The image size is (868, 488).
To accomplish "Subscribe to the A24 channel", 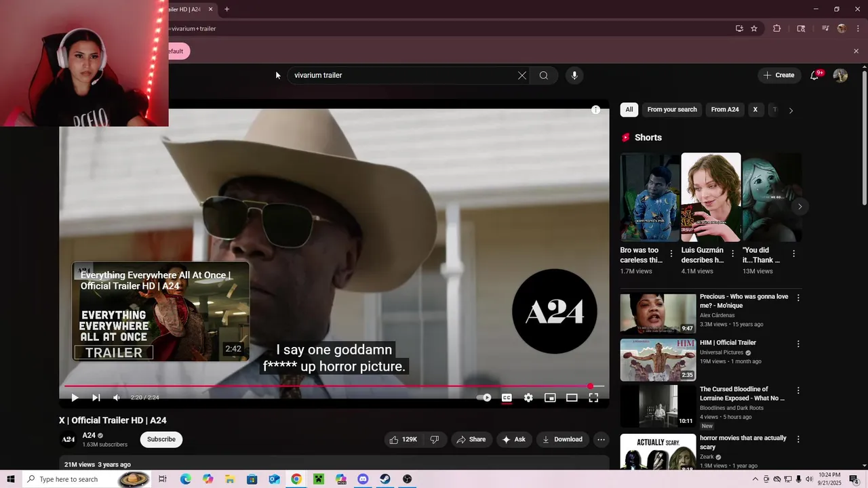I will click(161, 439).
